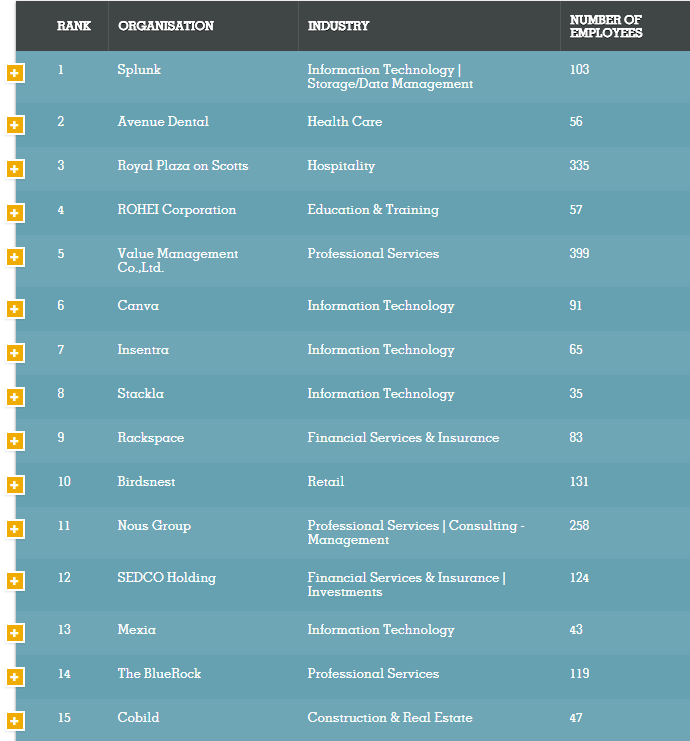Select the organisation name Splunk
This screenshot has height=741, width=690.
coord(139,69)
